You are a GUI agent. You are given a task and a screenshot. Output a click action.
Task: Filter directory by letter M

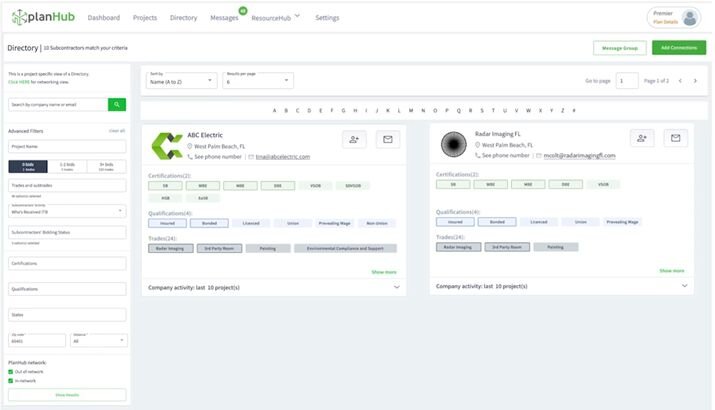pos(411,110)
